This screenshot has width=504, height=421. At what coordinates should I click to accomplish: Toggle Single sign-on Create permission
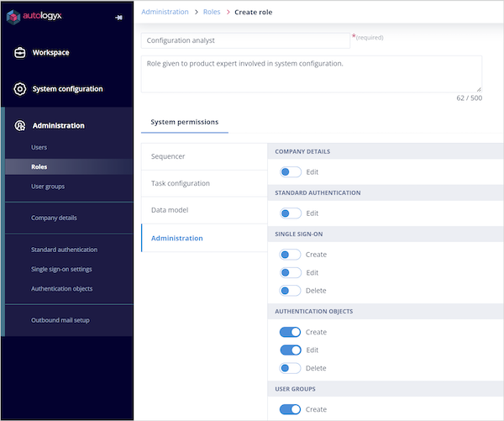[291, 255]
